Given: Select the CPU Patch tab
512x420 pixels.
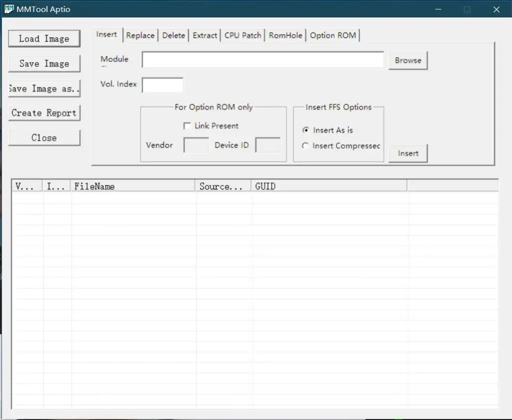Looking at the screenshot, I should coord(242,35).
